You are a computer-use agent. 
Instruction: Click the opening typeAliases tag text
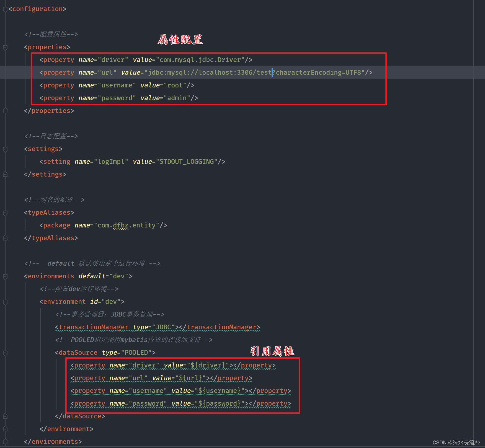point(49,213)
